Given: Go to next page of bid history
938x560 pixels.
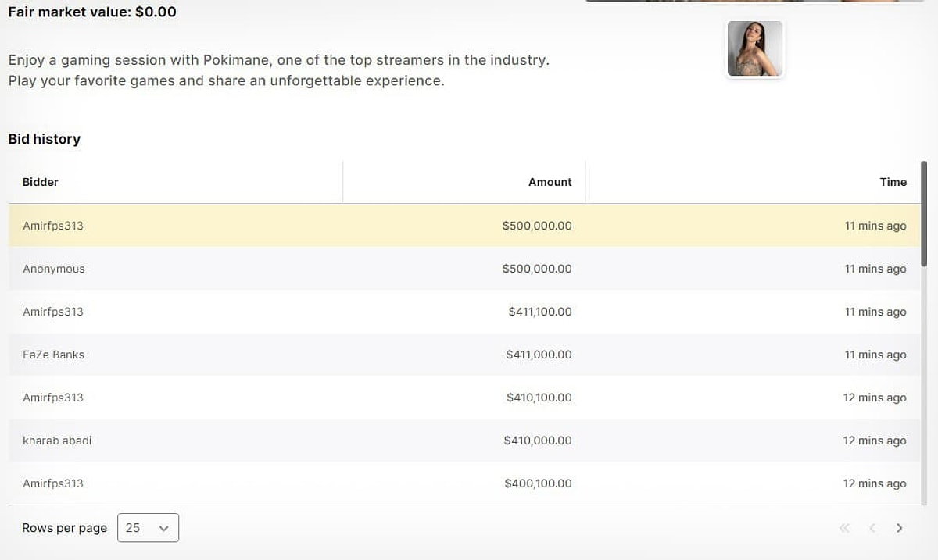Looking at the screenshot, I should coord(899,528).
